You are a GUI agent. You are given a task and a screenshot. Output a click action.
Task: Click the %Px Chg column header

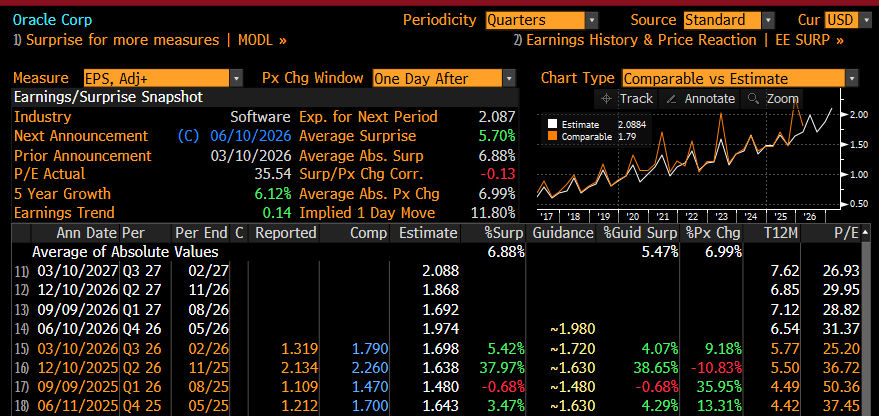tap(713, 233)
